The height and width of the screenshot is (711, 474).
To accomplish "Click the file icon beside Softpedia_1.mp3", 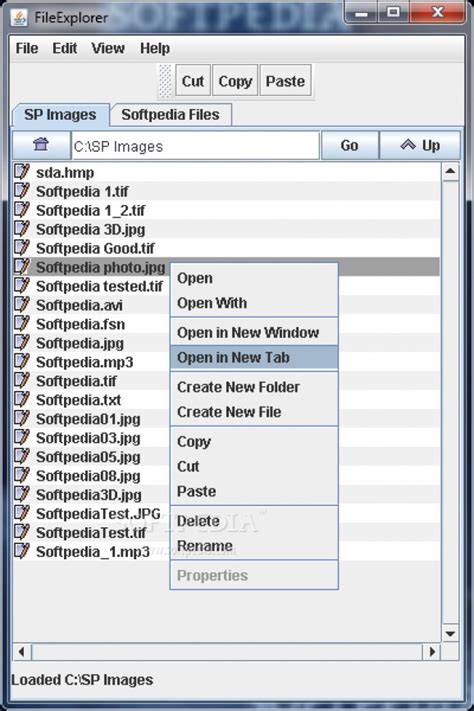I will click(x=22, y=551).
